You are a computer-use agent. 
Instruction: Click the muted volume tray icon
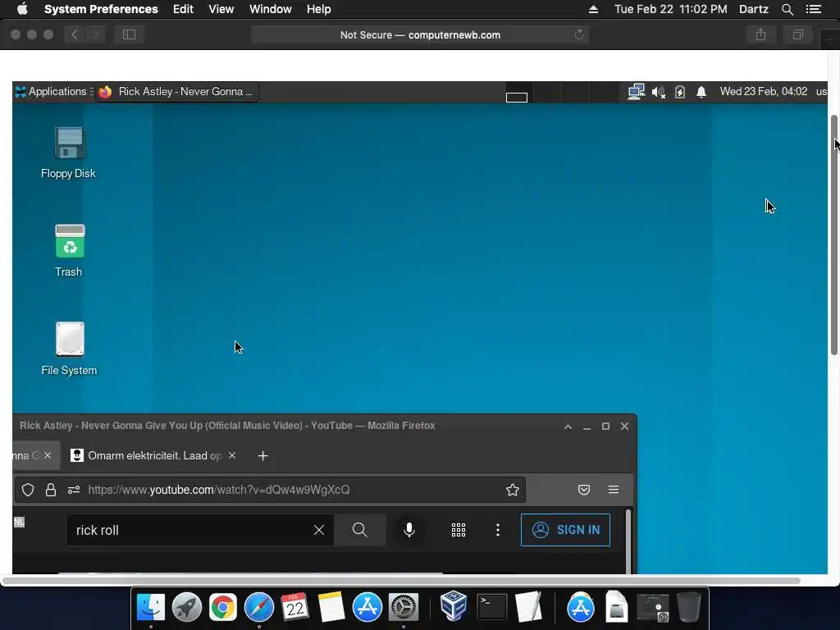659,92
